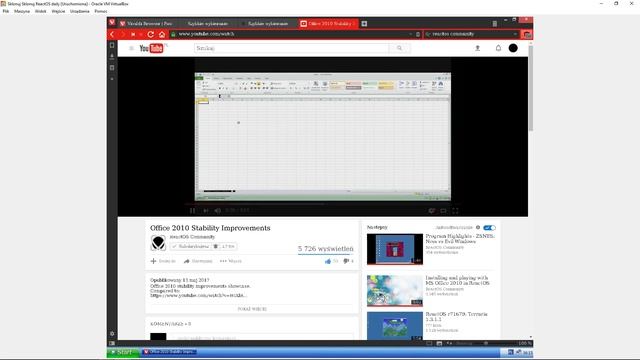Open the ReactOS Community channel avatar

158,243
